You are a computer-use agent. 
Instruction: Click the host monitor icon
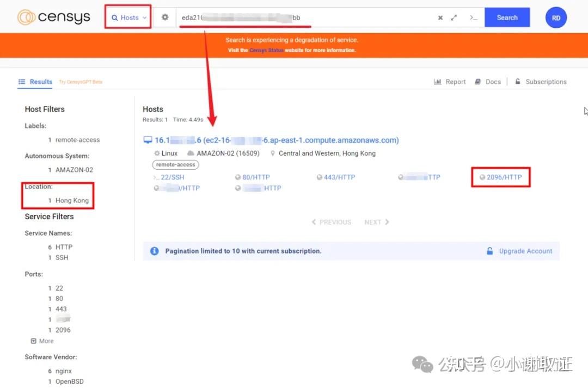point(148,140)
